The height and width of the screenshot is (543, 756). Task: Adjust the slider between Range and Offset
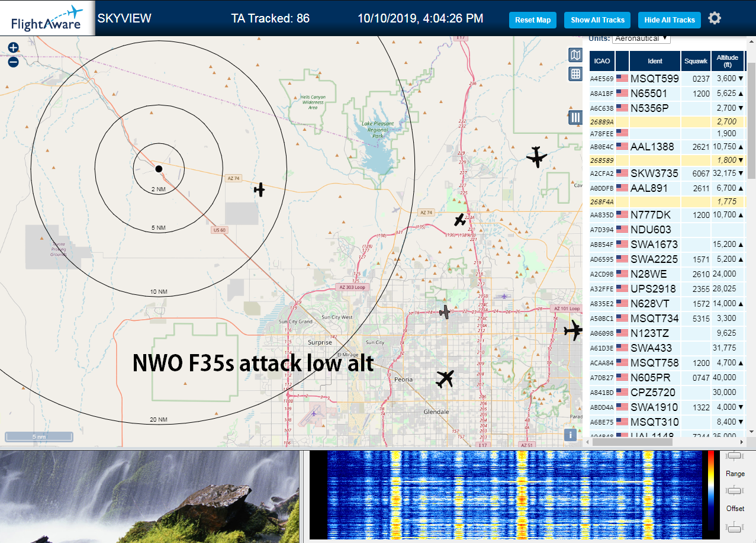(x=735, y=490)
